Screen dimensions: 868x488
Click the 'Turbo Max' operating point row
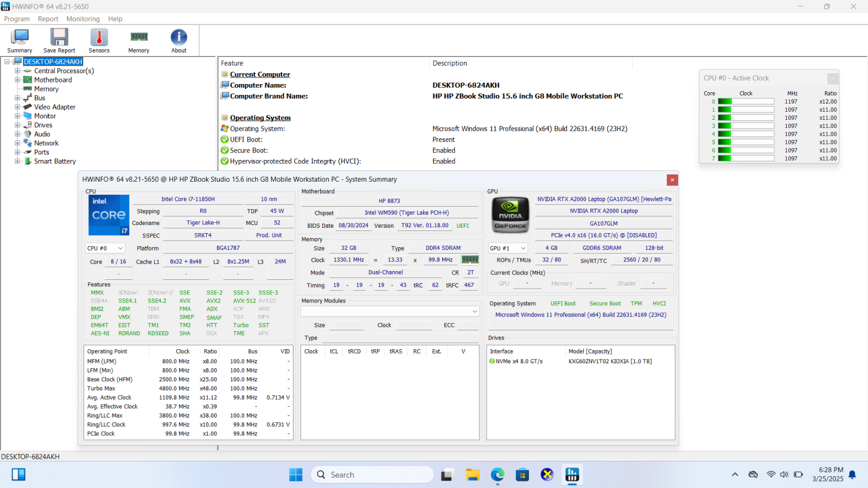(188, 388)
